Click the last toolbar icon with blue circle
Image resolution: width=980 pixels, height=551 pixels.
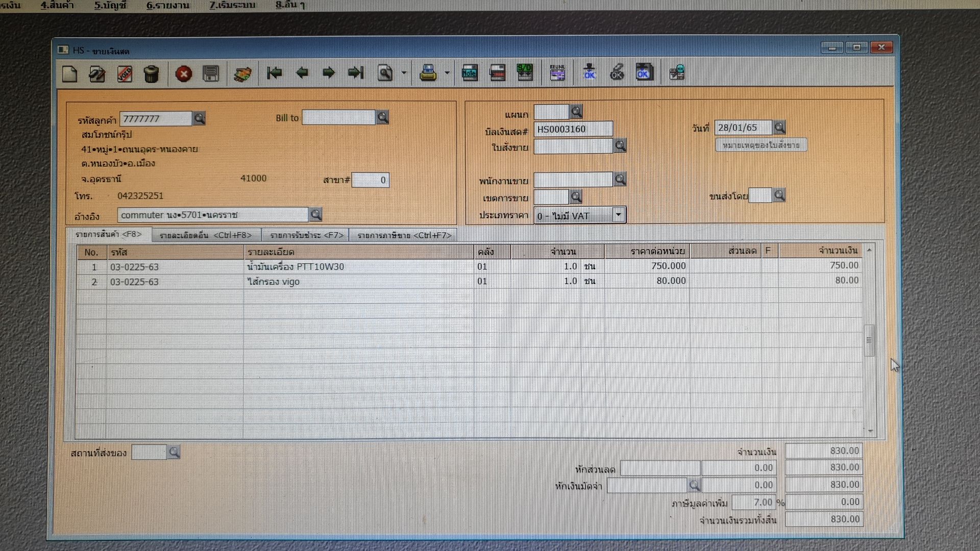coord(677,73)
